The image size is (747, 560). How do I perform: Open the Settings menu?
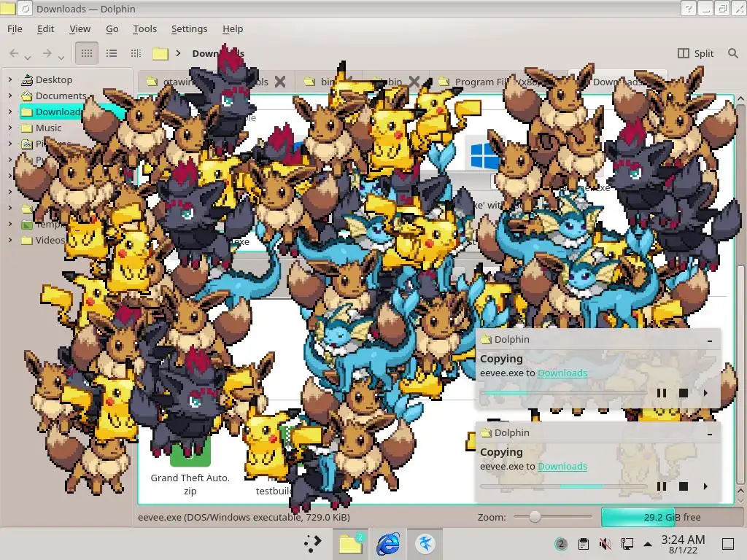tap(189, 29)
